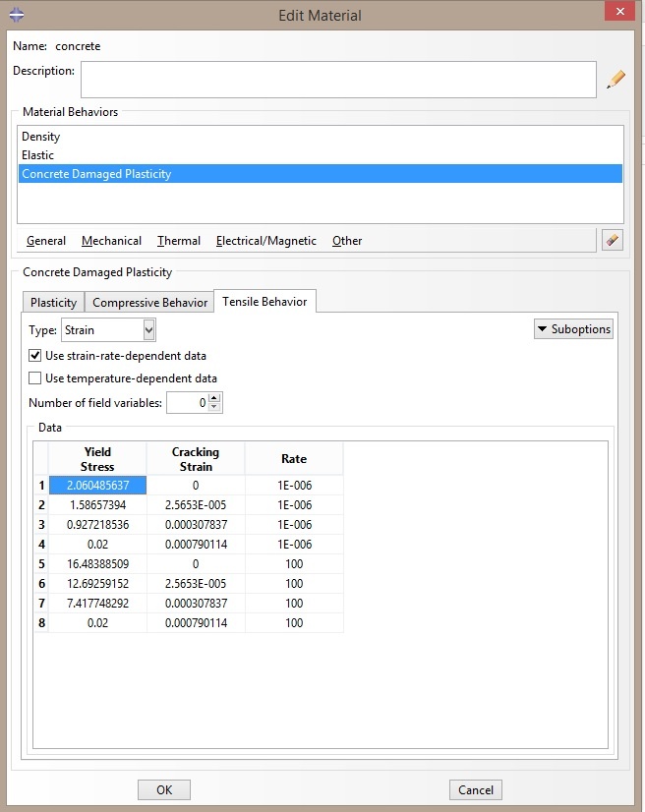The height and width of the screenshot is (812, 645).
Task: Decrease number of field variables
Action: 214,407
